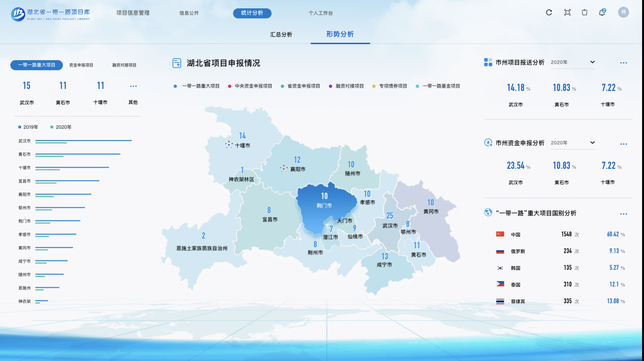Click the project declaration document icon

[177, 63]
